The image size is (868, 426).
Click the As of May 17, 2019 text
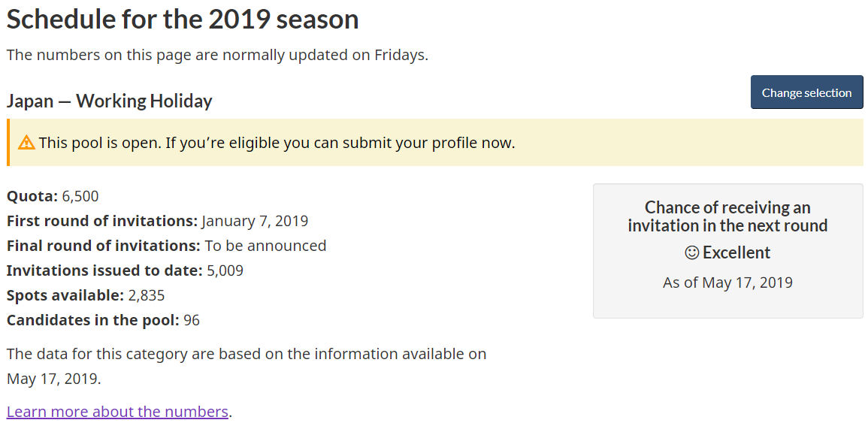(x=727, y=282)
